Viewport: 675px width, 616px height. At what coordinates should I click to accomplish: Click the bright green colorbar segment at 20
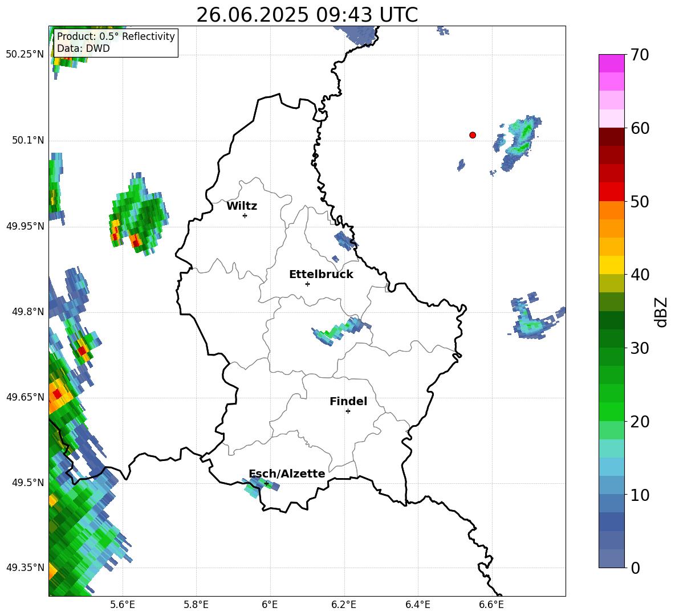pos(611,411)
